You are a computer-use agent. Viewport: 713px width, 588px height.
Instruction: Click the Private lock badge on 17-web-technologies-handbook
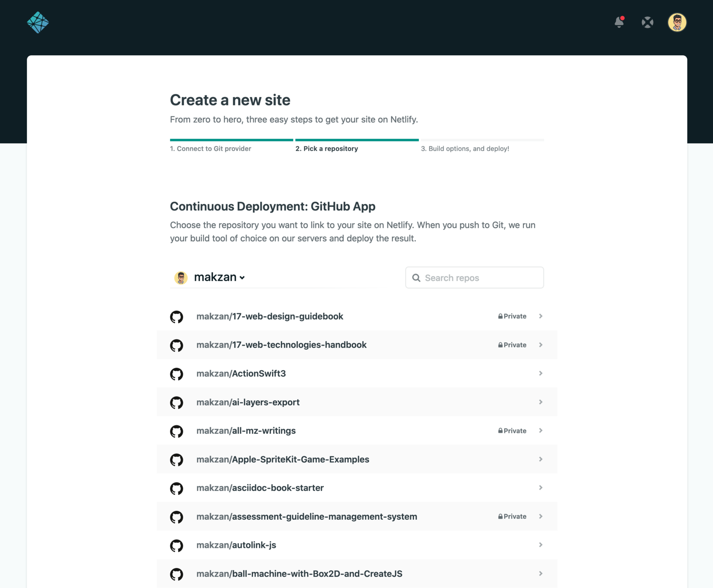[512, 345]
